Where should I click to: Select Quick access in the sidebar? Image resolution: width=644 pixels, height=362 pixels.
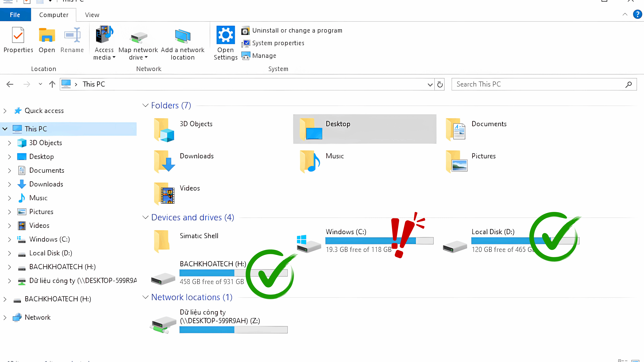coord(44,111)
